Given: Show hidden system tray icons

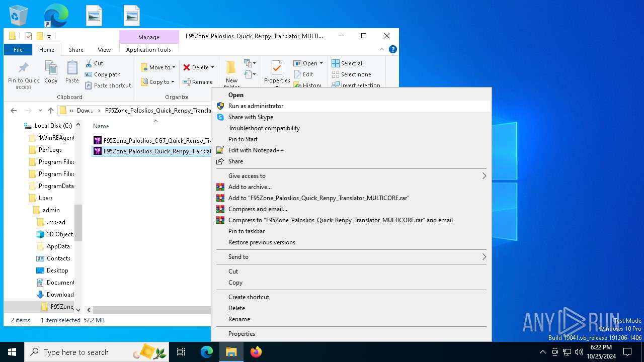Looking at the screenshot, I should (542, 352).
